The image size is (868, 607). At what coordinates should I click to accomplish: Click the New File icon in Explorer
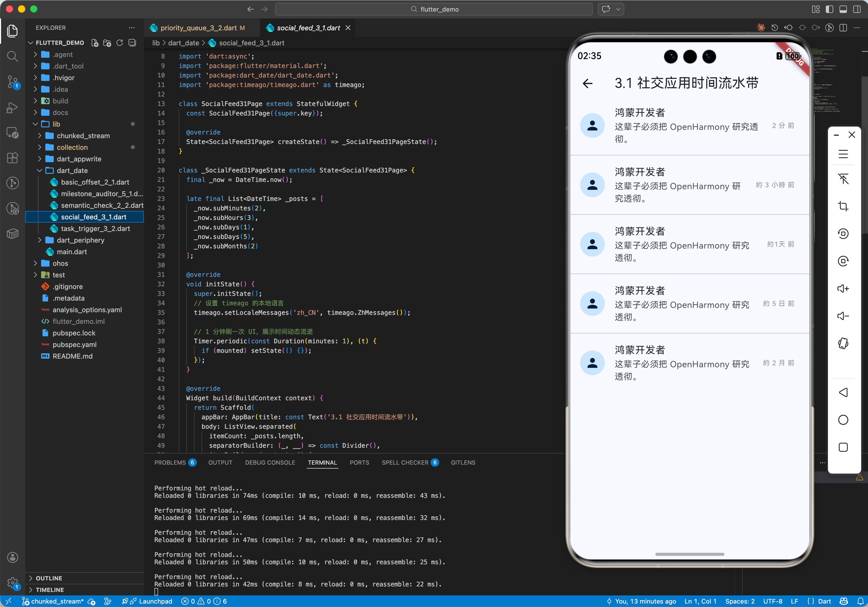[x=95, y=43]
